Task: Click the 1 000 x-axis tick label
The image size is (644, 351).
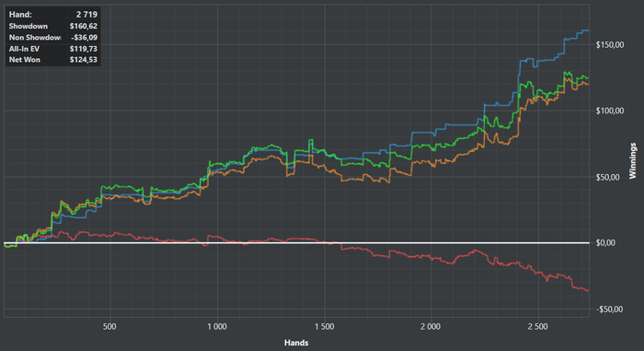Action: pyautogui.click(x=217, y=327)
